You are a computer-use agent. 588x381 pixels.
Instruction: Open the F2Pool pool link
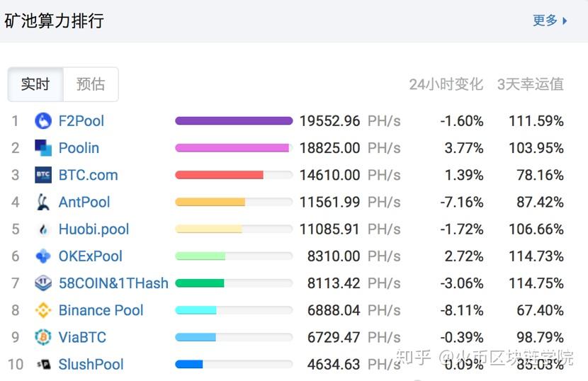(81, 121)
